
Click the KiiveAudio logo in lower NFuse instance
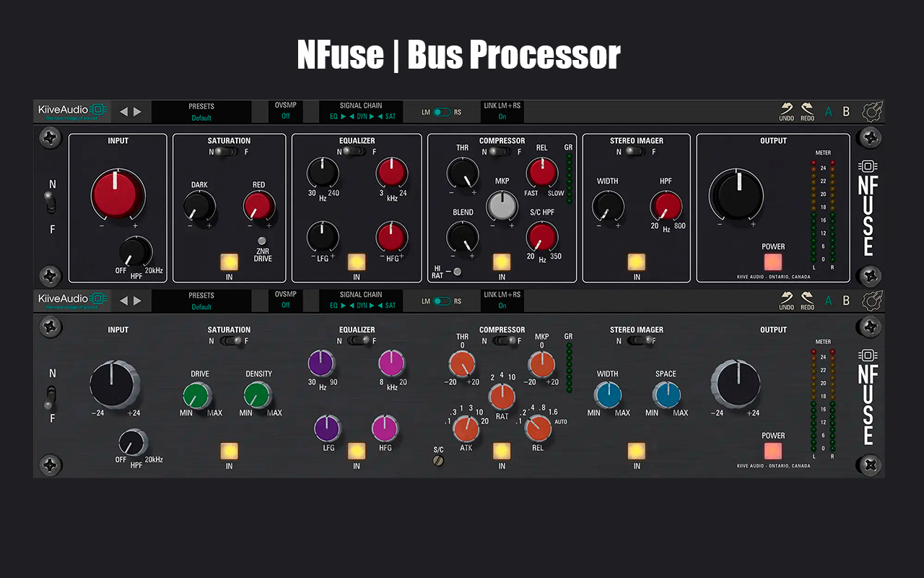[x=73, y=300]
